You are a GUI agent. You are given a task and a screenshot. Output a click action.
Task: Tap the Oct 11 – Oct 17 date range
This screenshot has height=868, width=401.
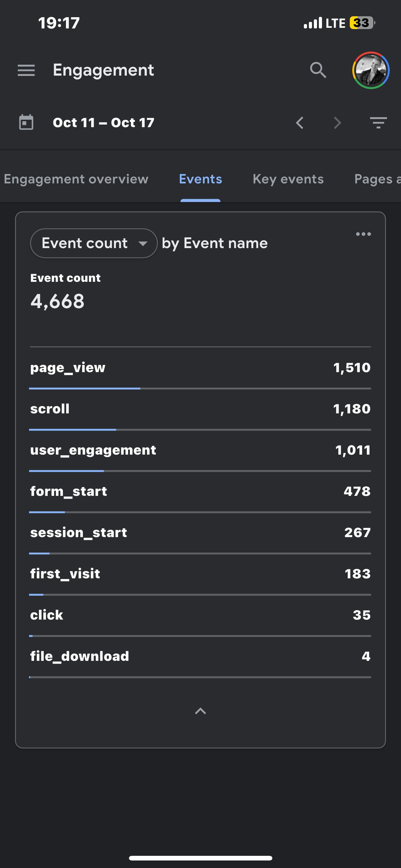pyautogui.click(x=104, y=123)
